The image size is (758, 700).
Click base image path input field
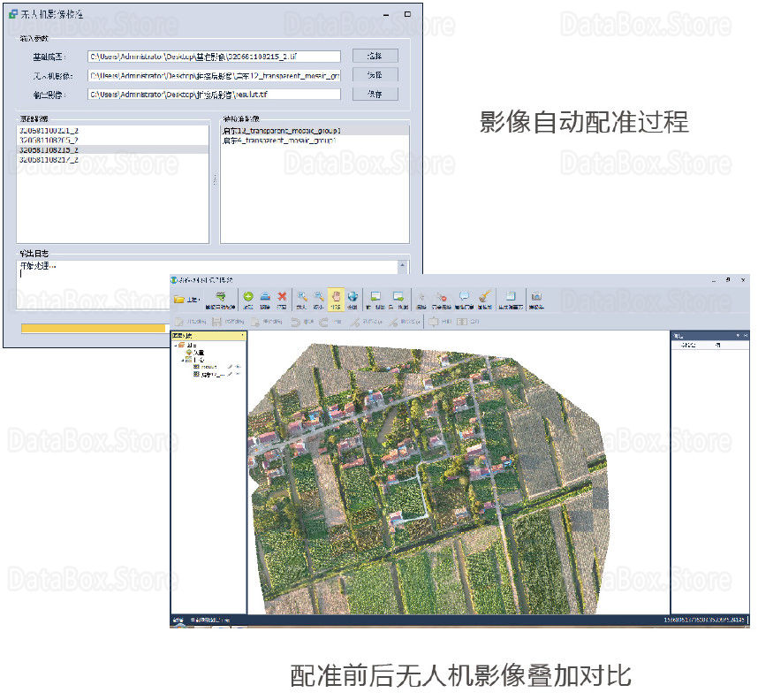(x=214, y=57)
